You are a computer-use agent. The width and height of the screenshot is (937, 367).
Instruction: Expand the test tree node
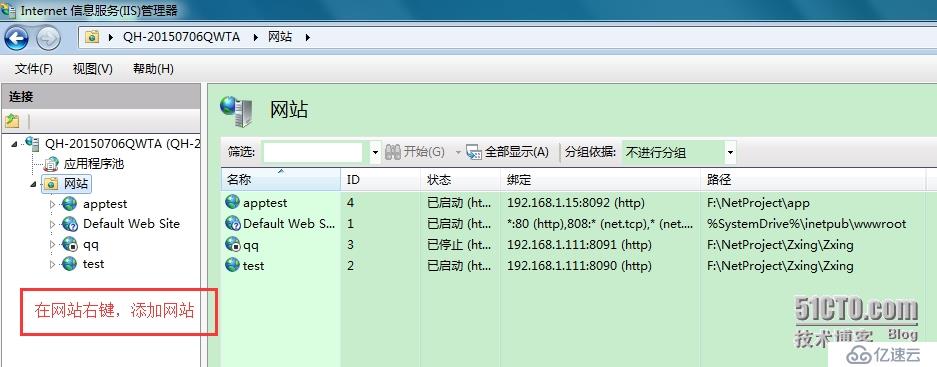click(53, 264)
